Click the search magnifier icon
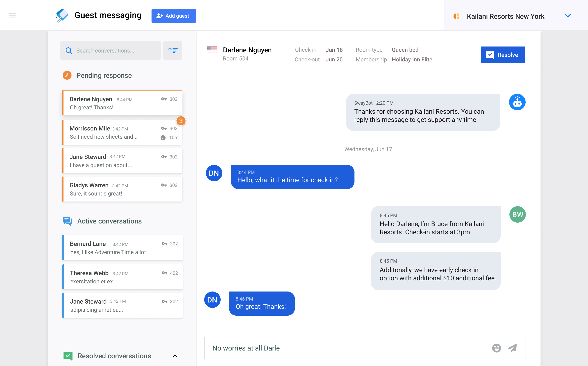This screenshot has width=588, height=366. (69, 50)
